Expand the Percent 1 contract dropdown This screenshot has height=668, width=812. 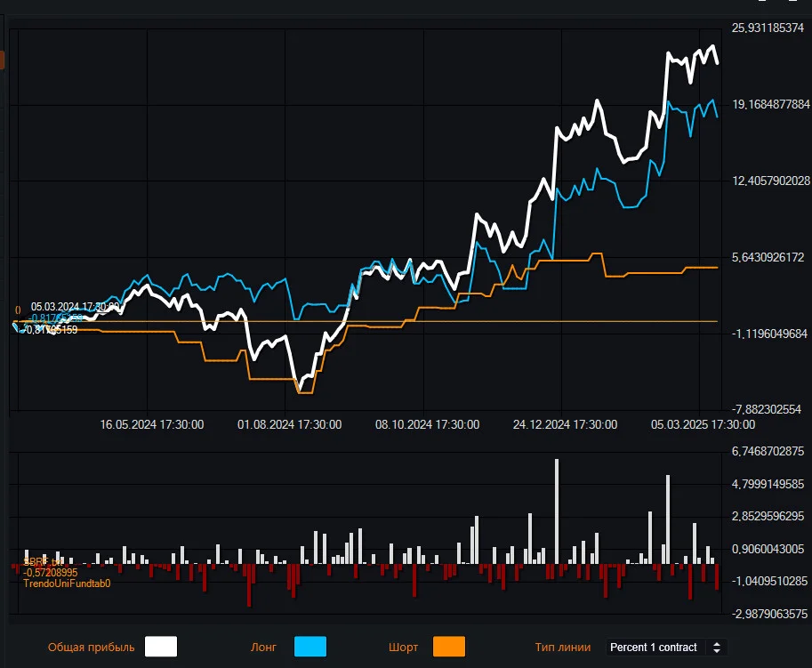(x=666, y=648)
